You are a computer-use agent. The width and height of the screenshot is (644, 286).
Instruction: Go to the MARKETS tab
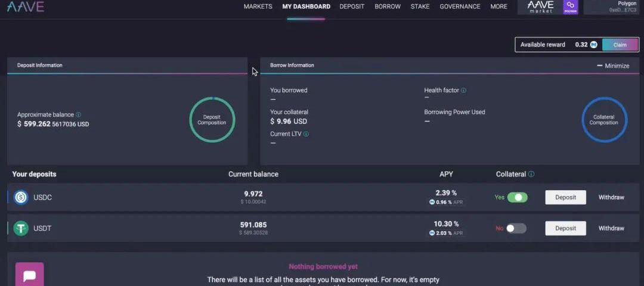click(258, 7)
